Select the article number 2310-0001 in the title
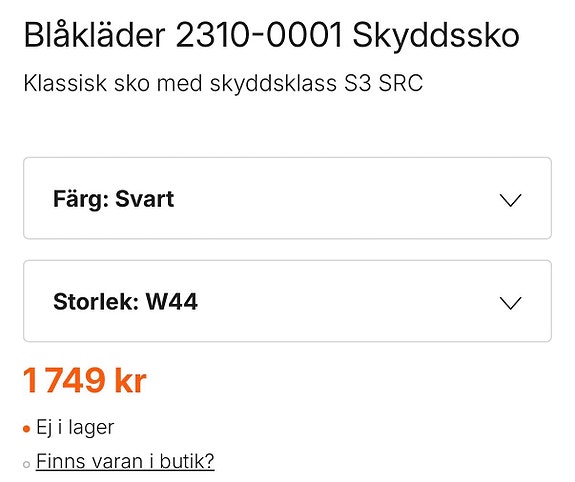This screenshot has width=575, height=482. (x=259, y=36)
